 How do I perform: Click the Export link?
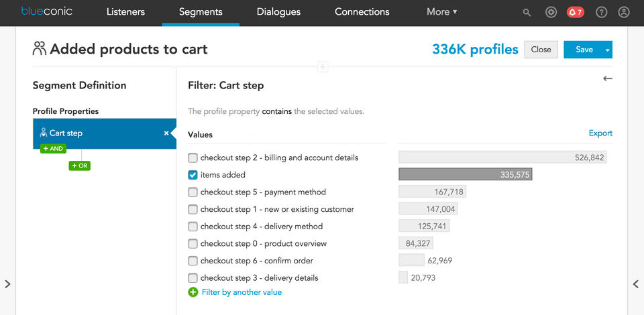coord(600,133)
